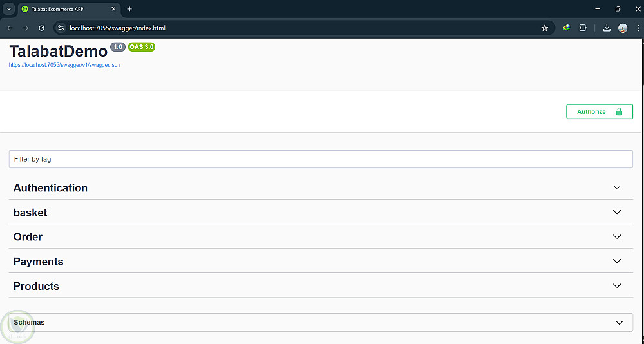The height and width of the screenshot is (344, 644).
Task: Open a new browser tab
Action: pyautogui.click(x=129, y=9)
